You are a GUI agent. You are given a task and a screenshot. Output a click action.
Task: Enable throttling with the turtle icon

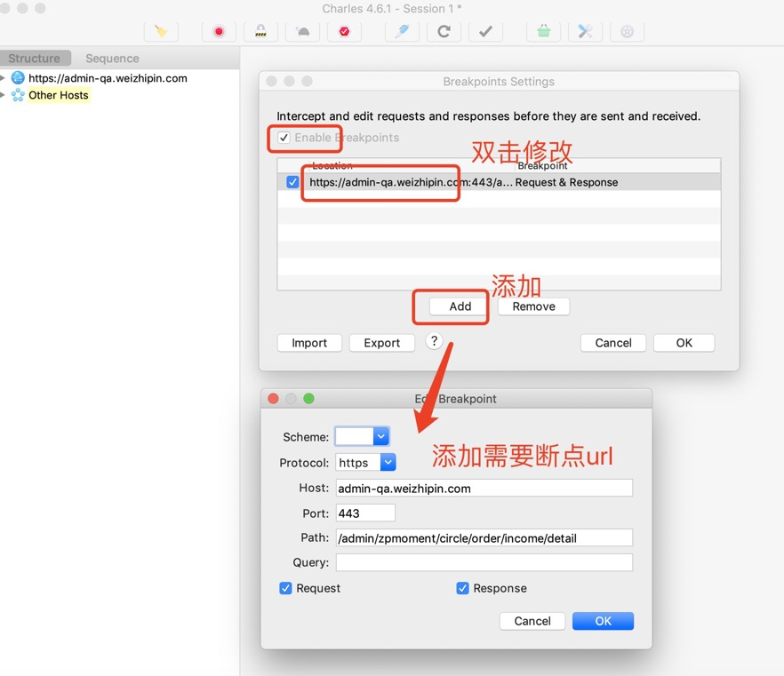pyautogui.click(x=303, y=31)
